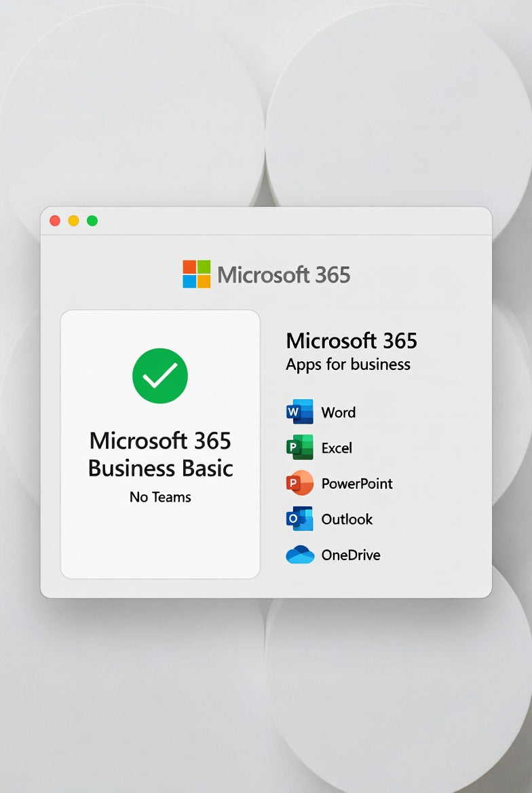Click the OneDrive cloud icon
The image size is (532, 793).
(300, 555)
